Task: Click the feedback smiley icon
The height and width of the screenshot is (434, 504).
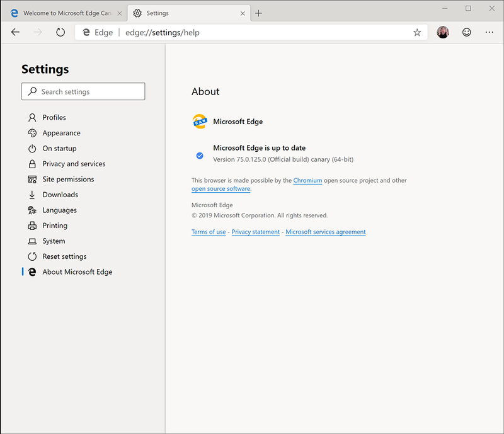Action: [466, 32]
